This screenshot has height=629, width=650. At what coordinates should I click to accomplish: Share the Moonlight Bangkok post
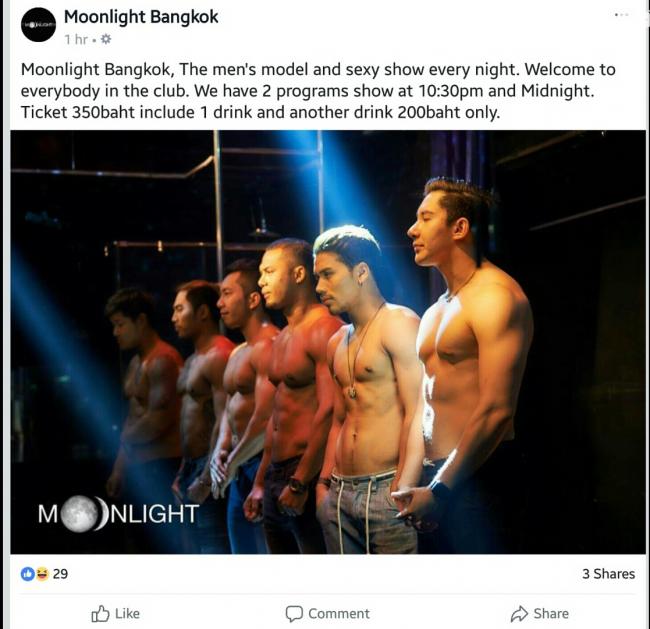pyautogui.click(x=540, y=614)
